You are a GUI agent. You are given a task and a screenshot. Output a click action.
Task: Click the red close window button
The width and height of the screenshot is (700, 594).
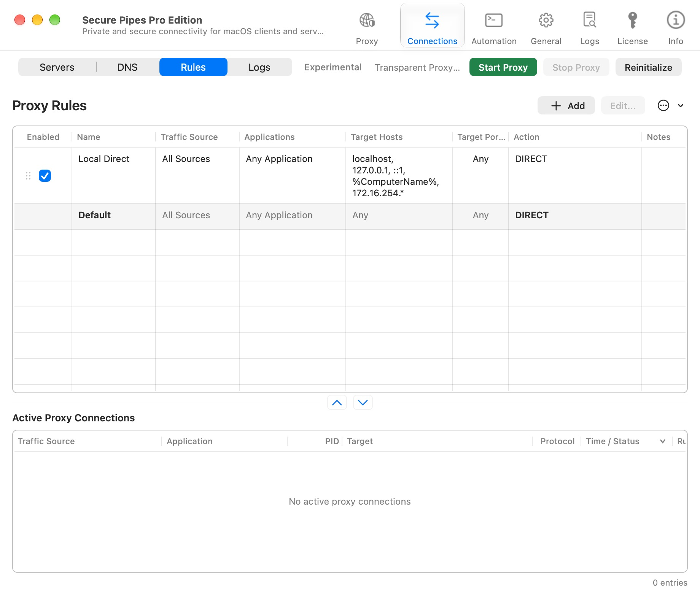point(20,20)
